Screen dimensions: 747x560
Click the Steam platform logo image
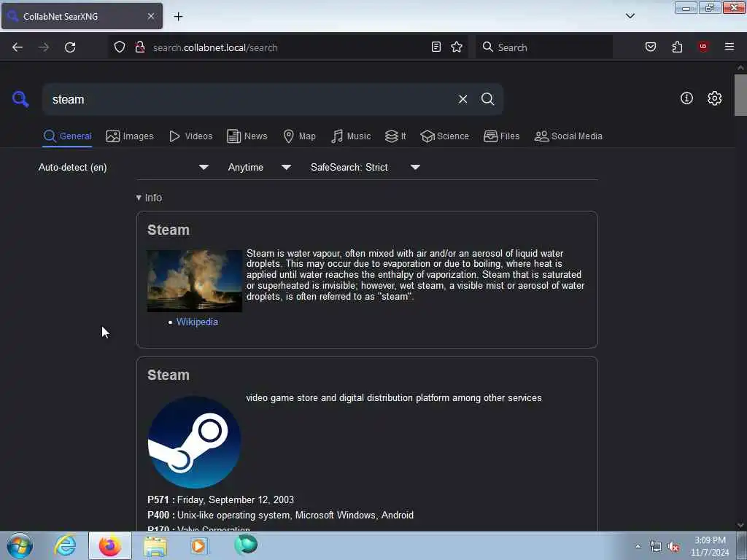[x=194, y=443]
